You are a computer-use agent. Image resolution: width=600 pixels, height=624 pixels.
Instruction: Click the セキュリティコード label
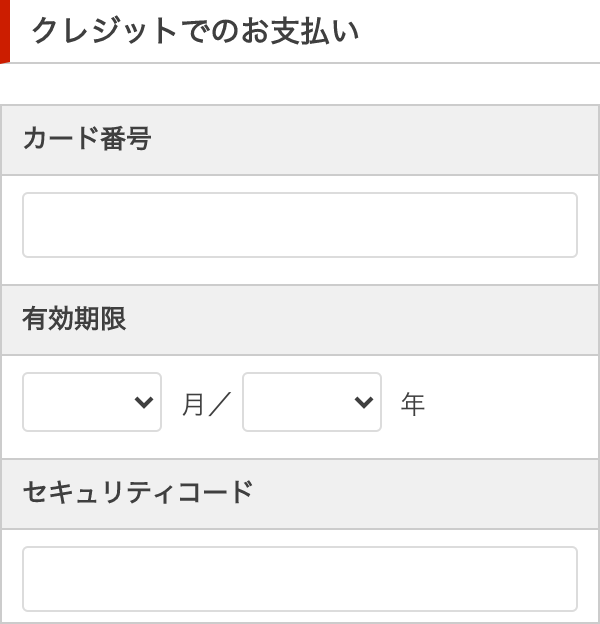(x=137, y=493)
